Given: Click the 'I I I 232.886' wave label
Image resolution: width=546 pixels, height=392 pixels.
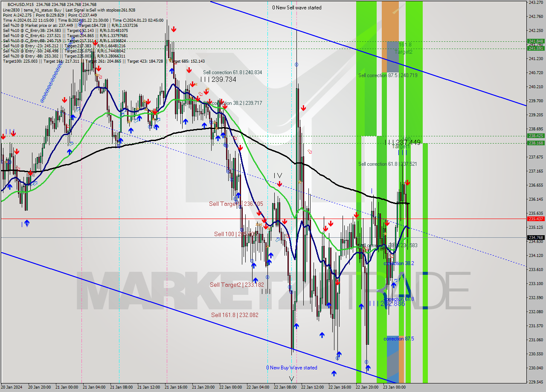Looking at the screenshot, I should tap(387, 303).
